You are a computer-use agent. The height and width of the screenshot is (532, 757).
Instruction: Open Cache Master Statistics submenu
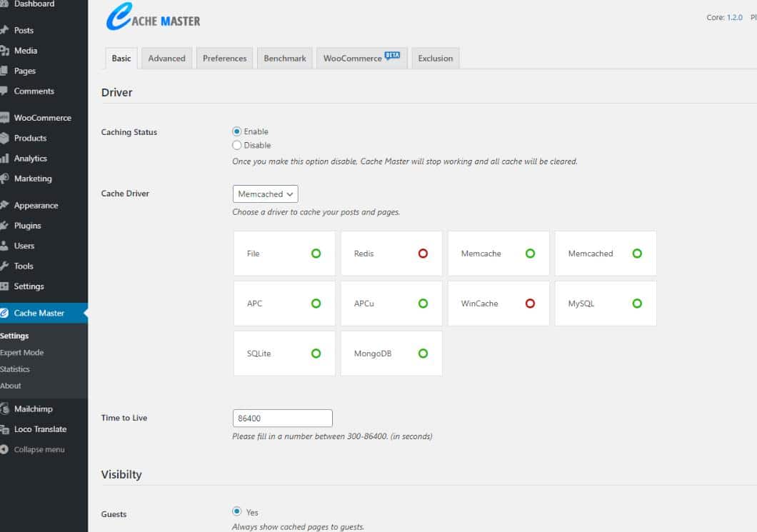(x=15, y=368)
